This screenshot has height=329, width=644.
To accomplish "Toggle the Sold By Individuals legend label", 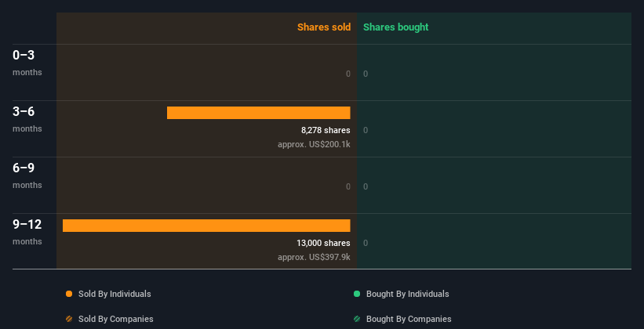I will (115, 294).
